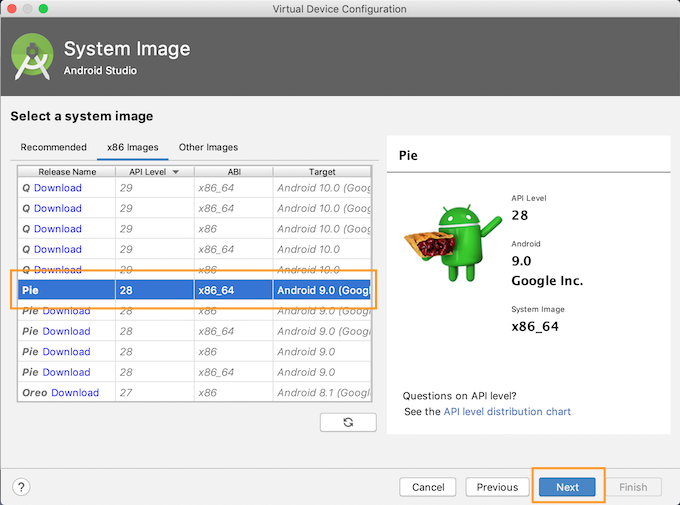Click the Oreo Download link
Screen dimensions: 680x505
point(75,392)
